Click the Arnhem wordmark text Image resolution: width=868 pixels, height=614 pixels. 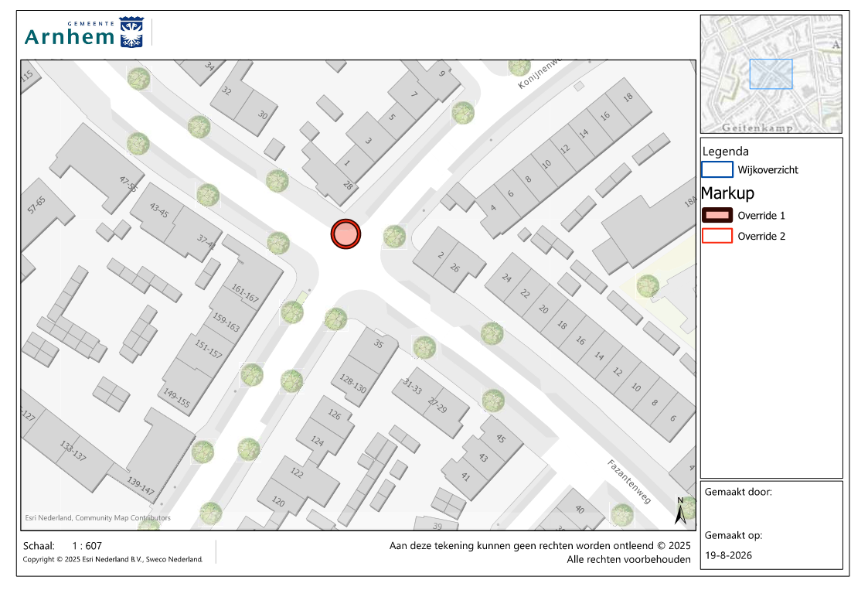point(70,36)
